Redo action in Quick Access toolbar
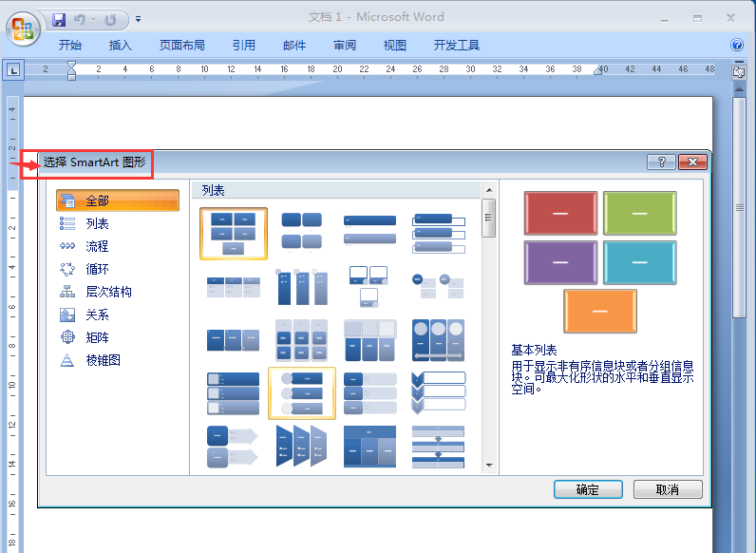Screen dimensions: 756x553 coord(110,20)
